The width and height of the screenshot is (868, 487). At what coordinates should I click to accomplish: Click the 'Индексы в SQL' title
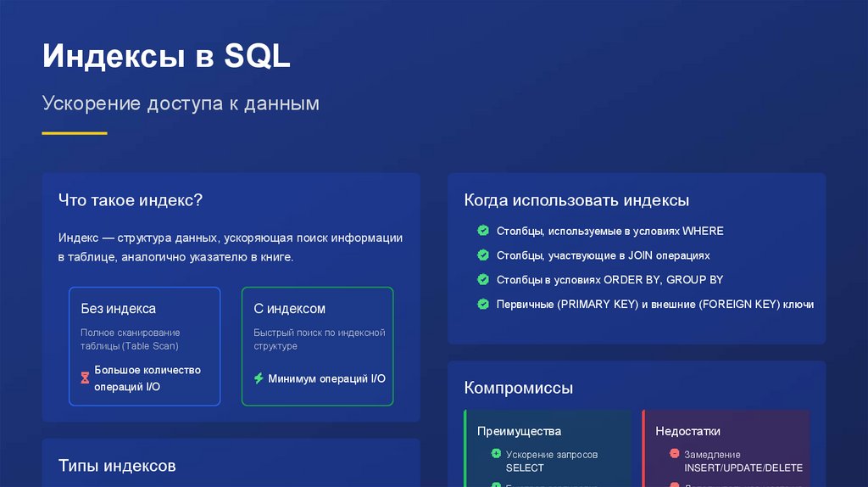[166, 56]
